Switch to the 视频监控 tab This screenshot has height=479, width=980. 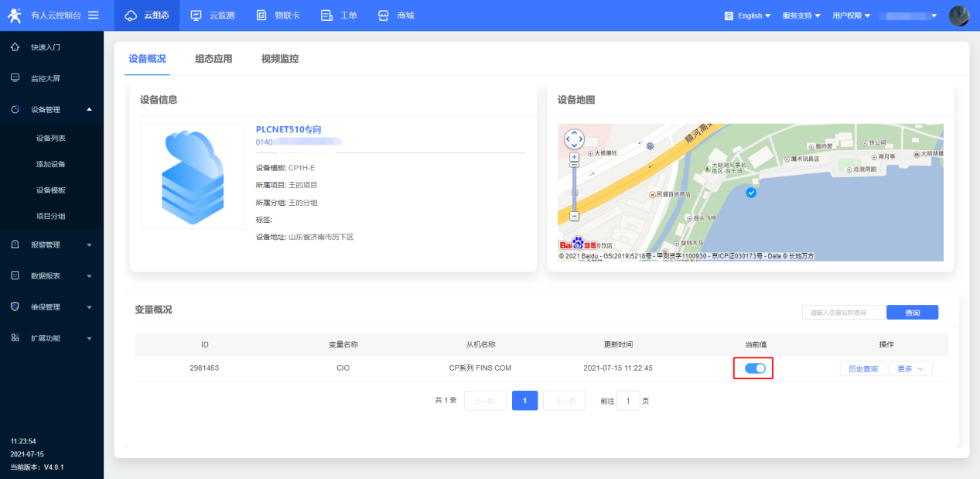(280, 59)
